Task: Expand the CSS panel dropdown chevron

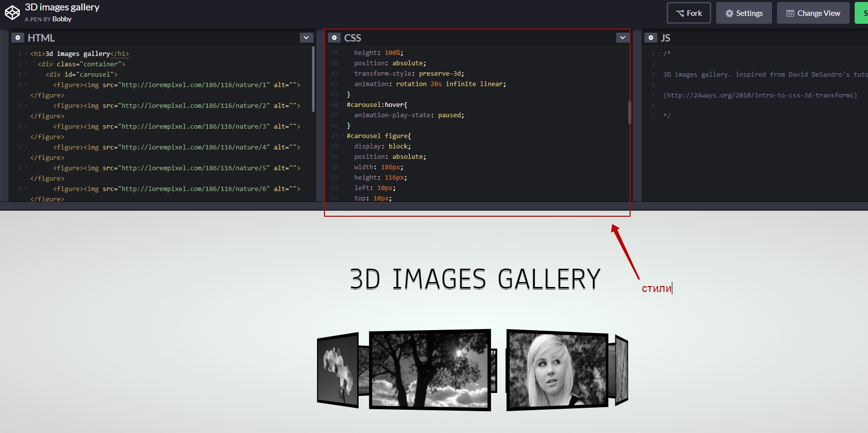Action: tap(623, 38)
